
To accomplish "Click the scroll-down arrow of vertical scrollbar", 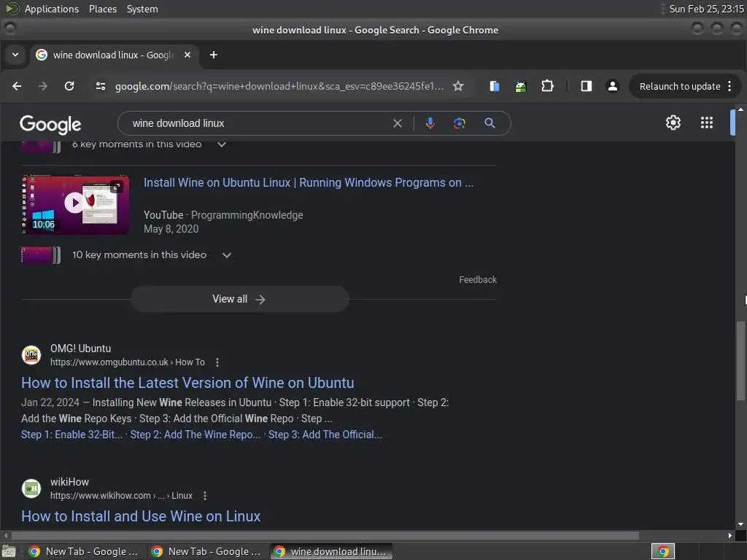I will pos(740,524).
